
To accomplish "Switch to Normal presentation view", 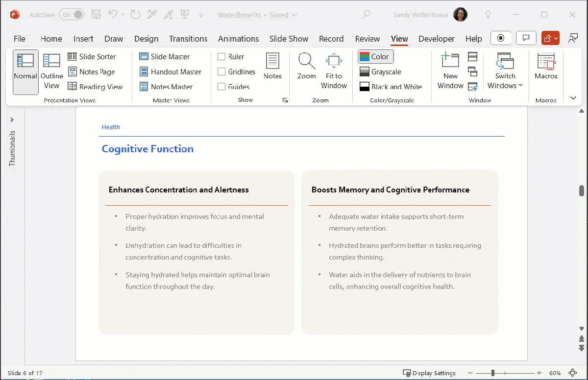I will point(25,72).
